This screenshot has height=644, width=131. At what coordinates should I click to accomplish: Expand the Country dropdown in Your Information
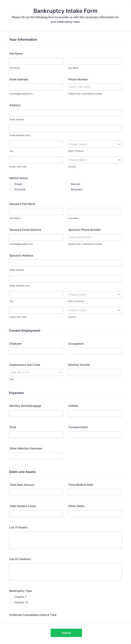95,160
